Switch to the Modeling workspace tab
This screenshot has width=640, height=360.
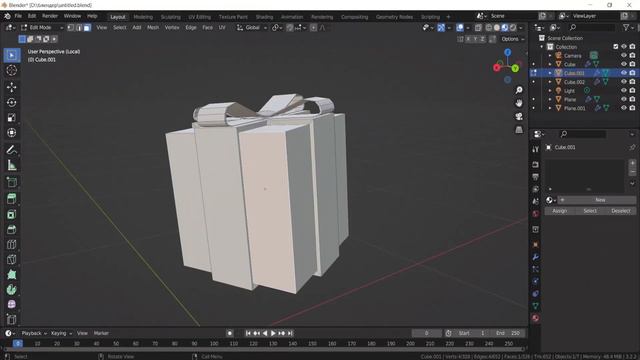[x=143, y=17]
